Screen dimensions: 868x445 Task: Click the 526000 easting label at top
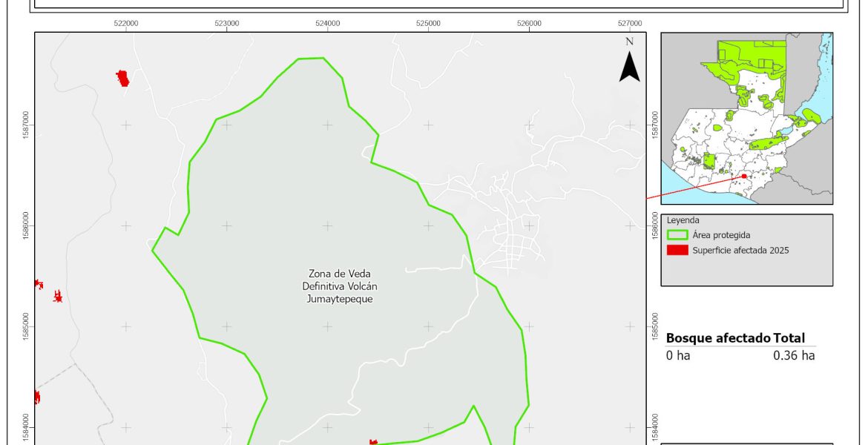point(528,23)
